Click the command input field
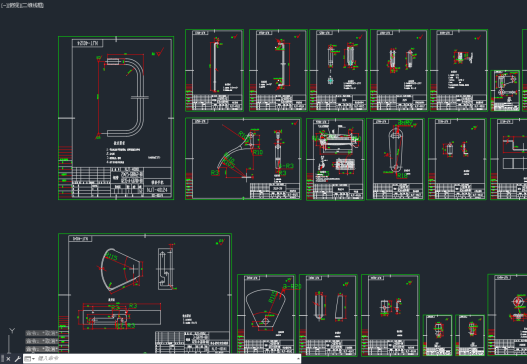 pos(166,359)
